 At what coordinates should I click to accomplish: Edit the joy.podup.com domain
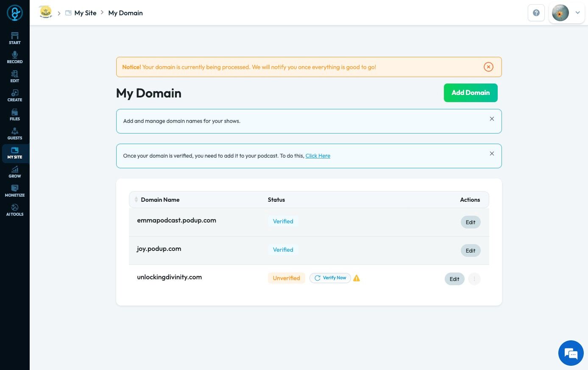pyautogui.click(x=471, y=250)
